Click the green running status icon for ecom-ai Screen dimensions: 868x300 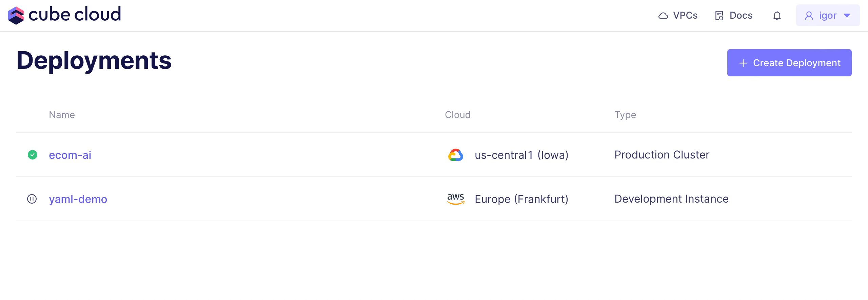click(x=33, y=155)
